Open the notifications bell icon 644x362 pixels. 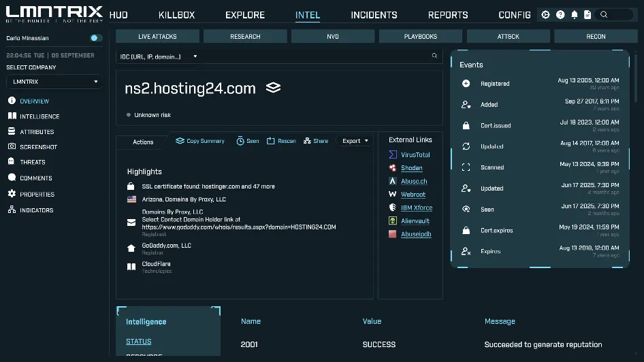575,15
